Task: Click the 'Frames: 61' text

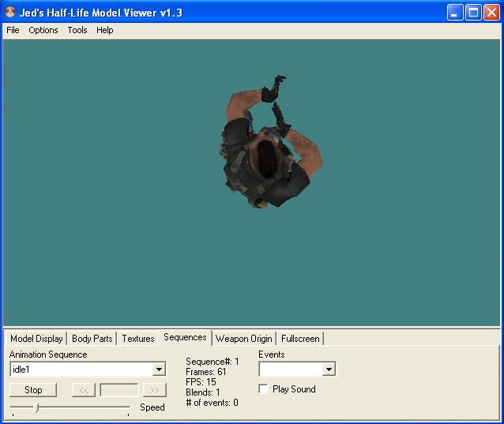Action: [205, 372]
